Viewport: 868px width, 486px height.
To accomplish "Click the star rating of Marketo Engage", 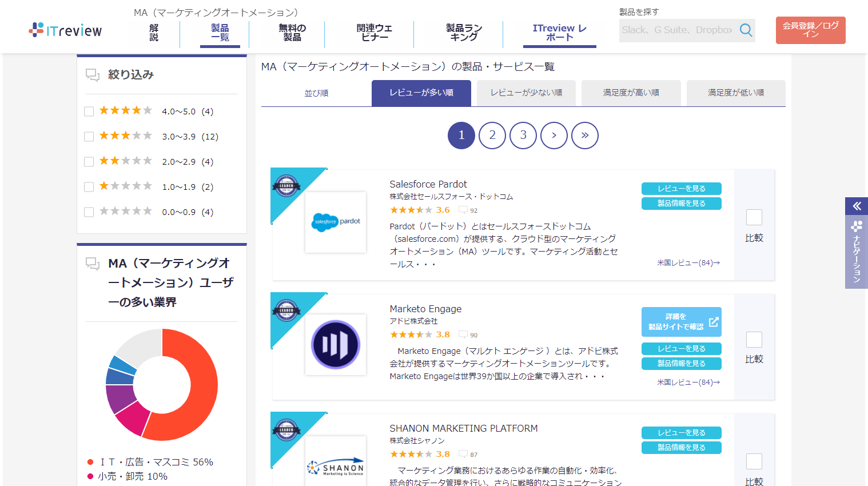I will click(411, 334).
